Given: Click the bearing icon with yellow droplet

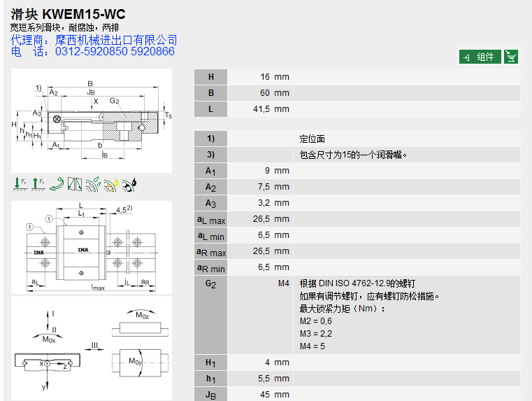Looking at the screenshot, I should [x=111, y=185].
